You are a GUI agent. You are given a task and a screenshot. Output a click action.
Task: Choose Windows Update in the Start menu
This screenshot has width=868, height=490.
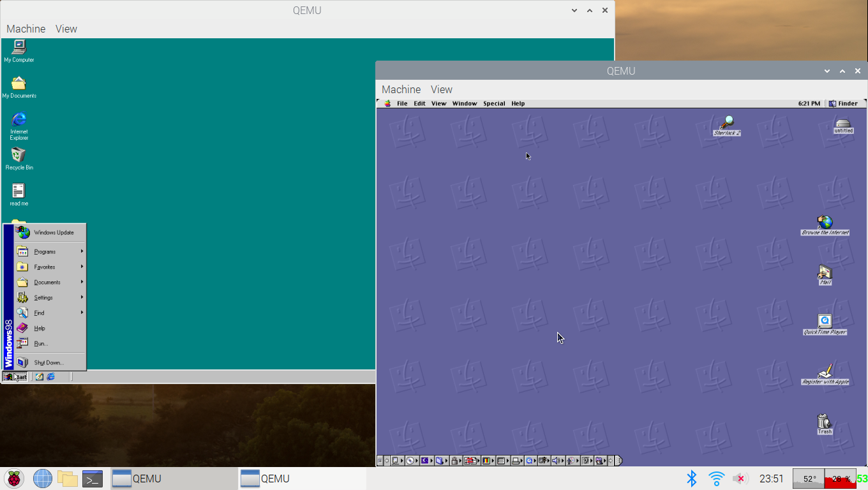(x=50, y=233)
